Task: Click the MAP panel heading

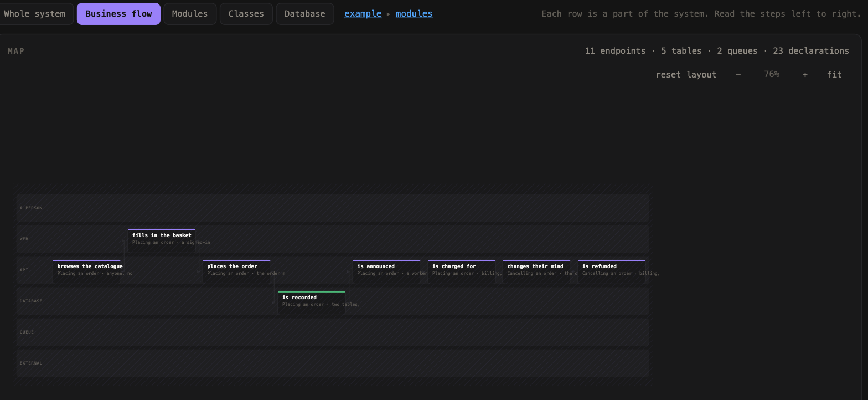Action: click(16, 51)
